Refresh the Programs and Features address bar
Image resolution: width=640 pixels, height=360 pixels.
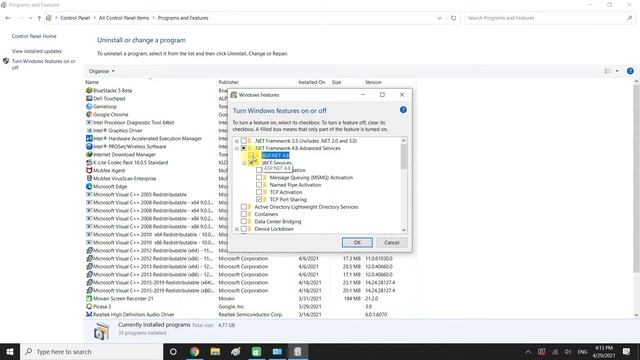click(453, 18)
